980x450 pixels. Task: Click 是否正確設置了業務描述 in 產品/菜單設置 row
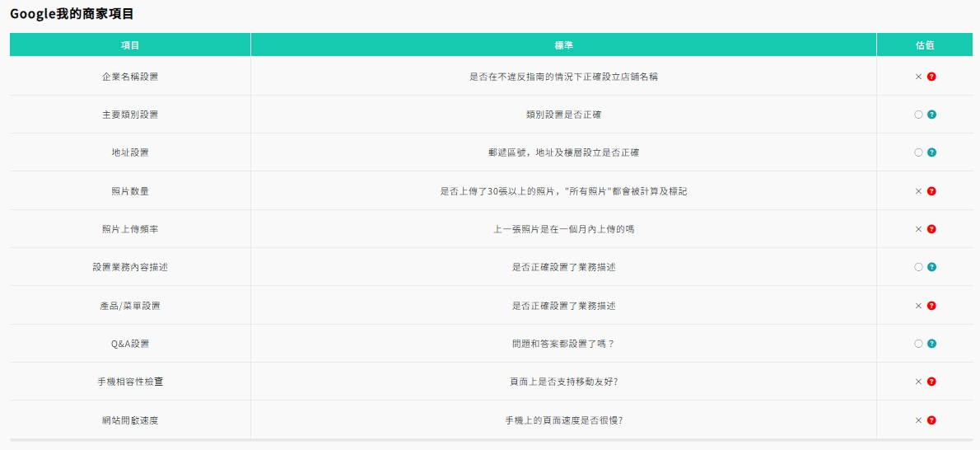click(564, 306)
